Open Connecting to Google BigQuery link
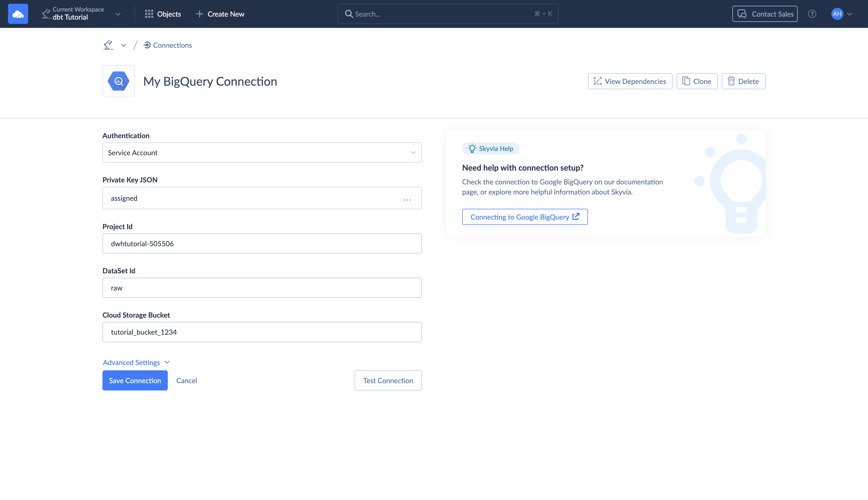This screenshot has height=500, width=868. coord(525,217)
